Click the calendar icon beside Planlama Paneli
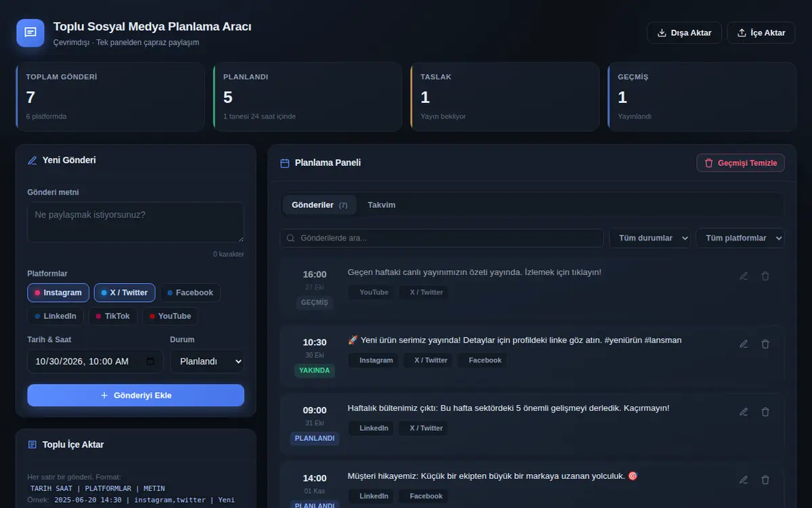The height and width of the screenshot is (508, 812). (x=285, y=163)
